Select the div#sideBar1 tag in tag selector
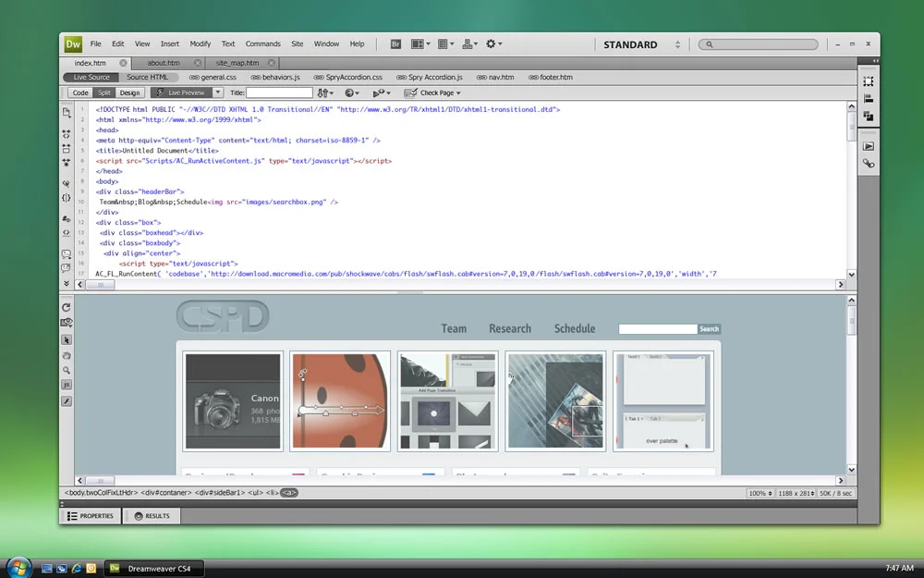 pyautogui.click(x=220, y=493)
